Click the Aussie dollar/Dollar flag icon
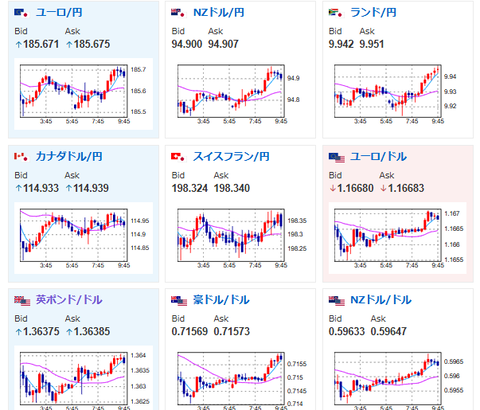Viewport: 480px width, 410px height. (x=179, y=301)
